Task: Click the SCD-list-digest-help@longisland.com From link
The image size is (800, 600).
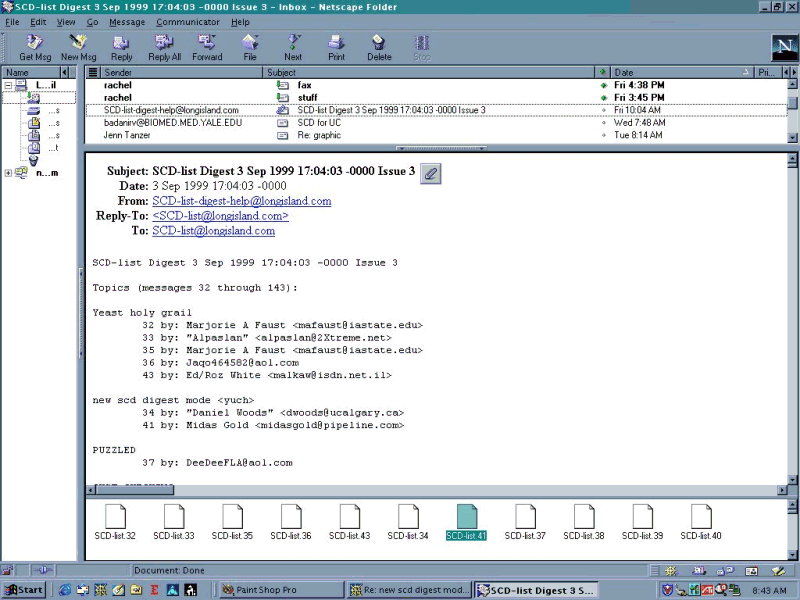Action: 241,201
